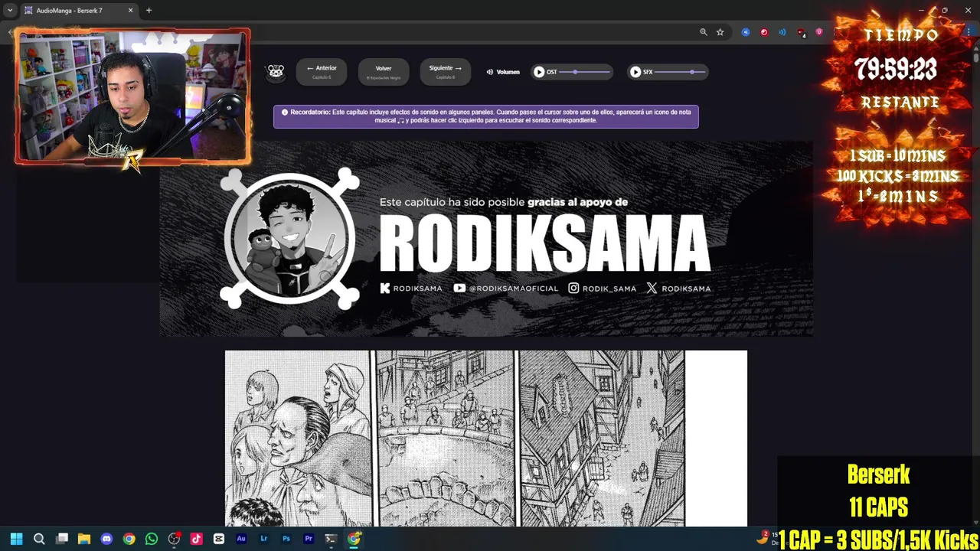Open the red round extension icon

764,32
